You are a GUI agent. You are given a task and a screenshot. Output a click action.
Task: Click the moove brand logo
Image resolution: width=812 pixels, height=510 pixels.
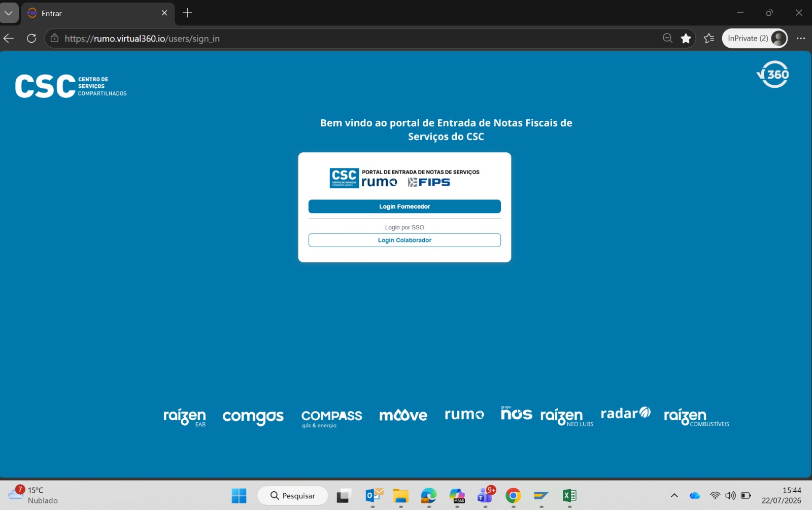pos(403,415)
